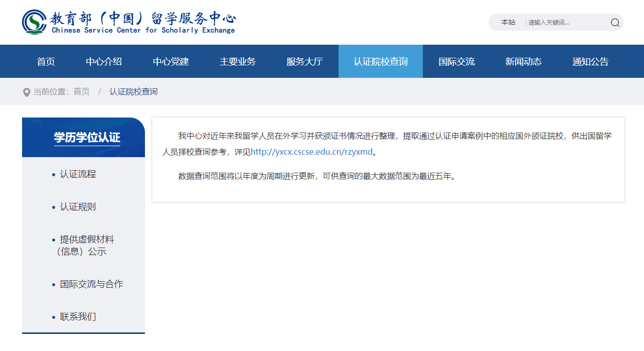Click the paragraph starting 数据查询范围
The image size is (644, 351).
pyautogui.click(x=317, y=176)
